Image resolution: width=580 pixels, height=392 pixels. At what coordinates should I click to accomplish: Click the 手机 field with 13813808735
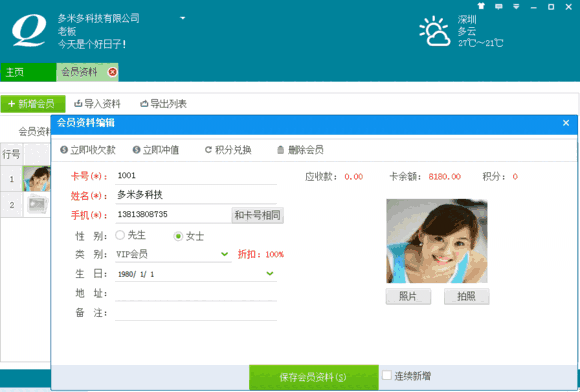tap(173, 214)
